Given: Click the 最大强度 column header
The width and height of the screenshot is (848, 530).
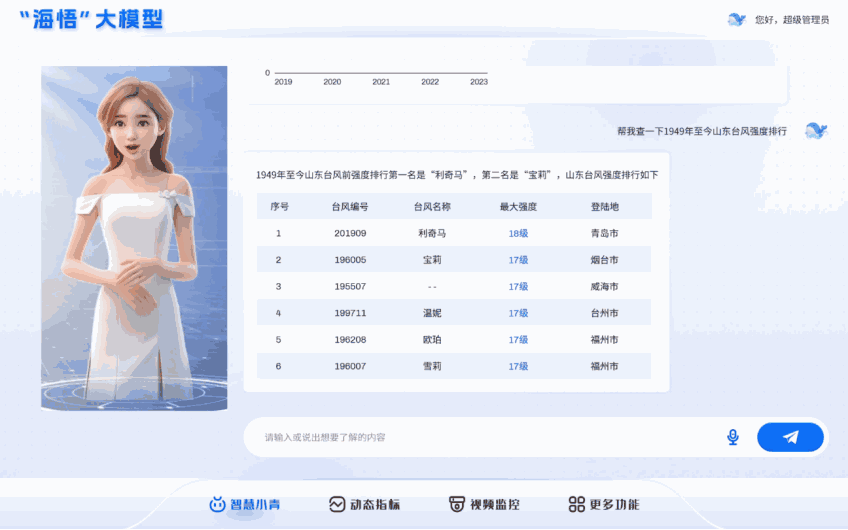Looking at the screenshot, I should (x=518, y=207).
